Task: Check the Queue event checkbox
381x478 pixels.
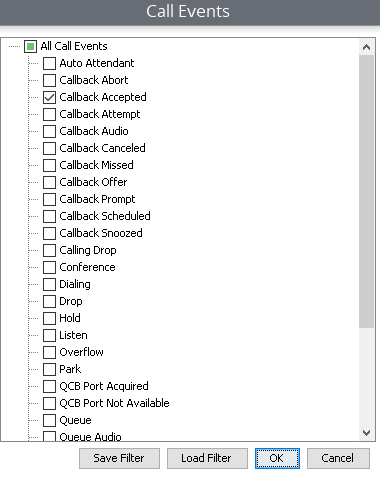Action: point(49,420)
